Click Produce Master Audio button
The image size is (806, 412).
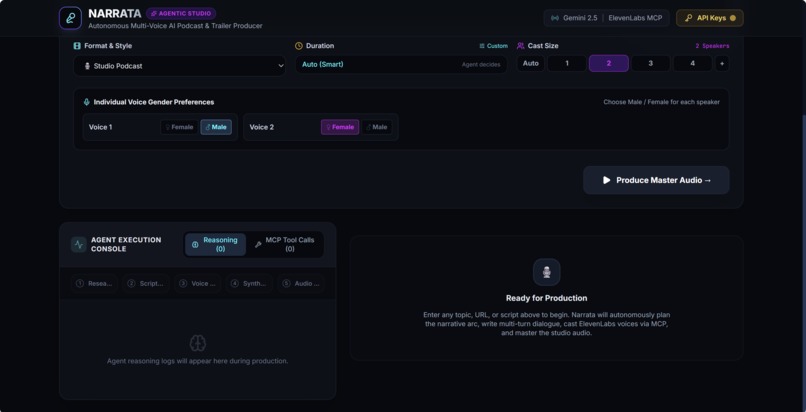tap(656, 180)
